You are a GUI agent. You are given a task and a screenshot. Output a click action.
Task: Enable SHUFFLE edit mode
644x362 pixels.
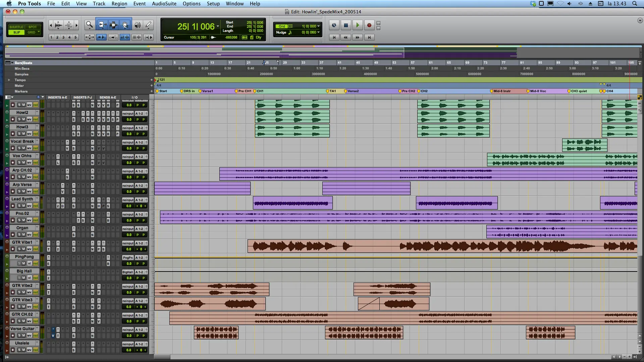coord(16,27)
